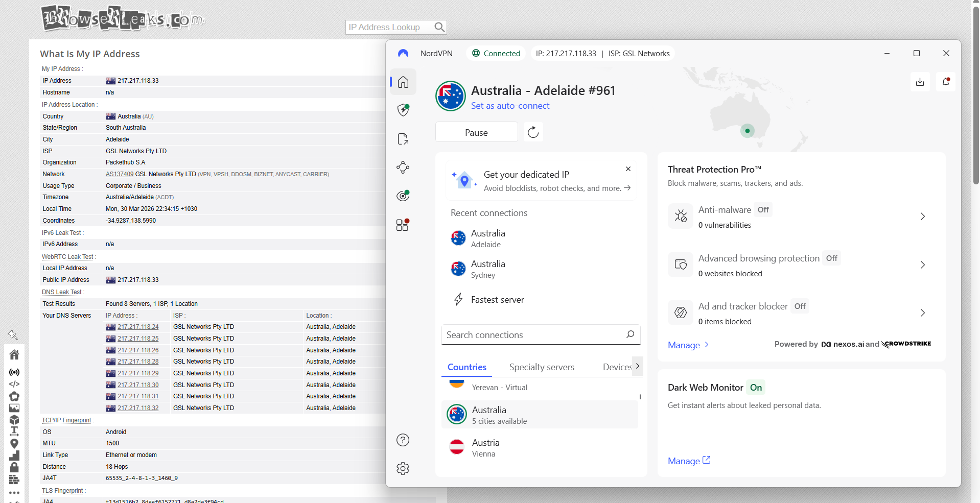Open NordVPN settings gear

(x=403, y=468)
